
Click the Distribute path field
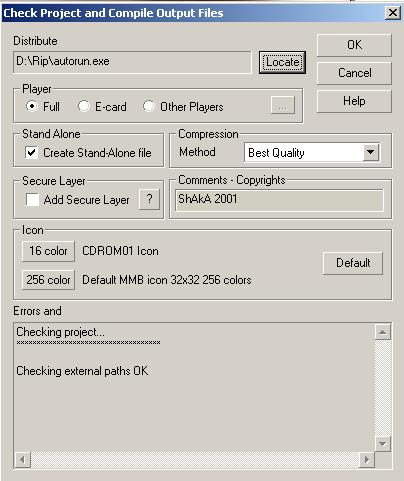pos(132,62)
